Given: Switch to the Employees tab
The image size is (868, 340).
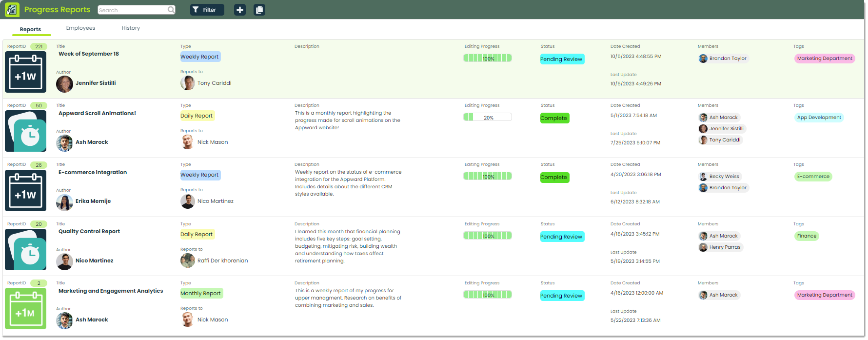Looking at the screenshot, I should pyautogui.click(x=80, y=28).
